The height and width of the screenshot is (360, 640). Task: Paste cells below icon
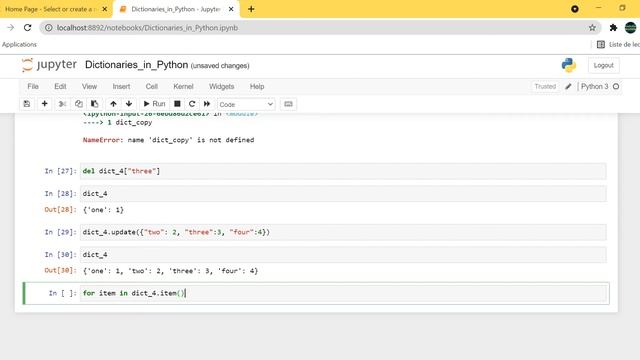[x=94, y=104]
